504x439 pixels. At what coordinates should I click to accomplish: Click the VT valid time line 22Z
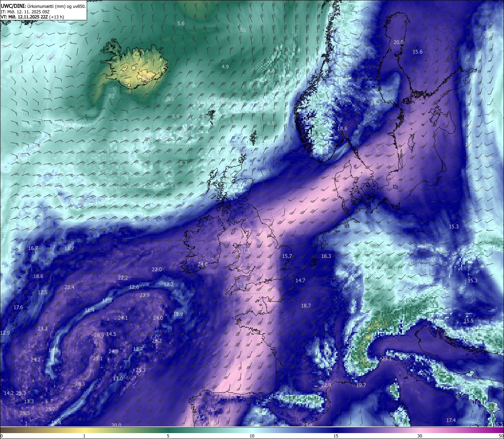tap(32, 17)
